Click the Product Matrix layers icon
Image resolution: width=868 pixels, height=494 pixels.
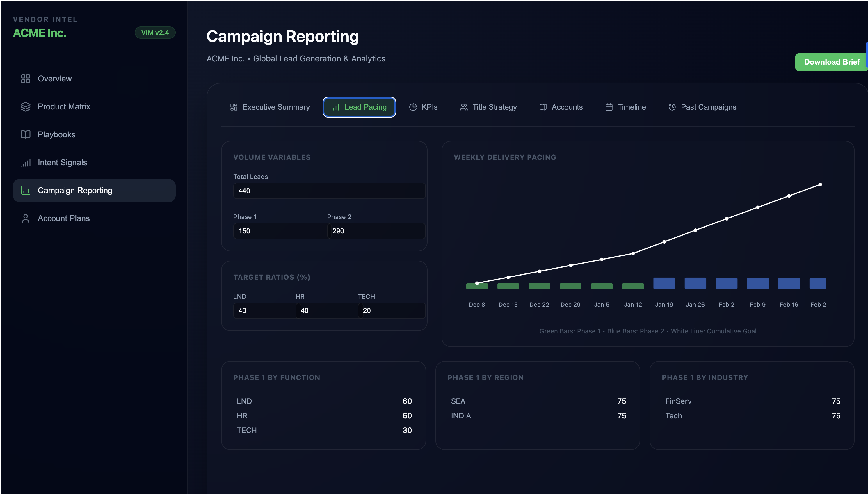[25, 106]
